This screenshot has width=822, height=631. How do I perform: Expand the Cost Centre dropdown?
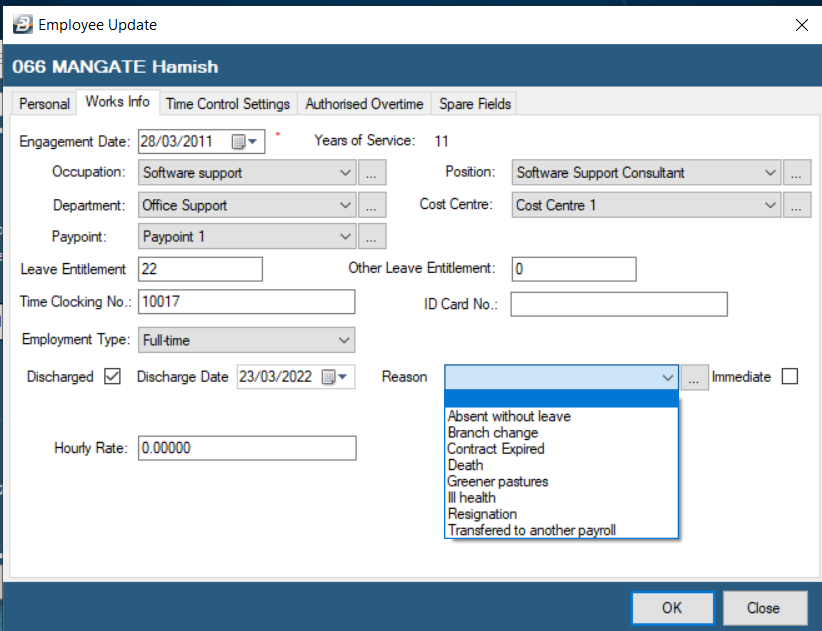pyautogui.click(x=770, y=205)
